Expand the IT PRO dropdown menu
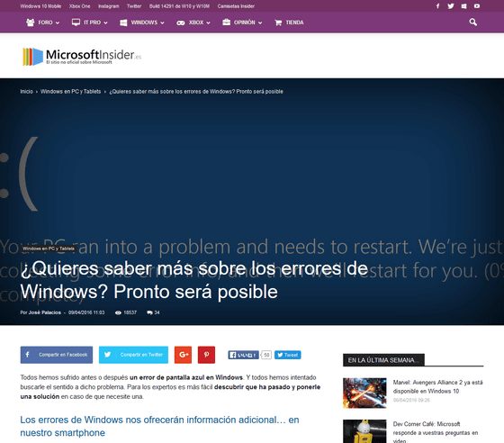The width and height of the screenshot is (504, 443). 90,23
